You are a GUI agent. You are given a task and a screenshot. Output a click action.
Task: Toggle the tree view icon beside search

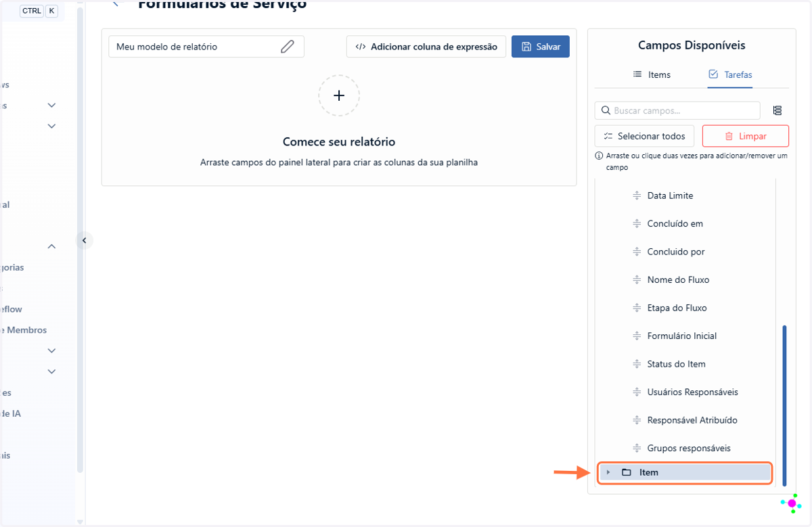pyautogui.click(x=777, y=110)
